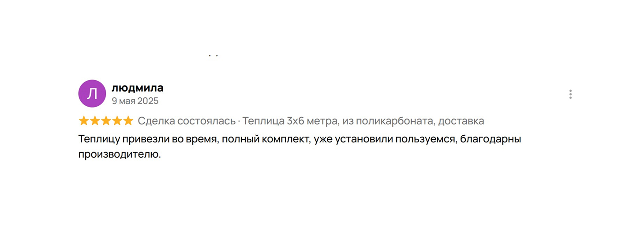Click the small cut-off marks above the review

coord(213,56)
